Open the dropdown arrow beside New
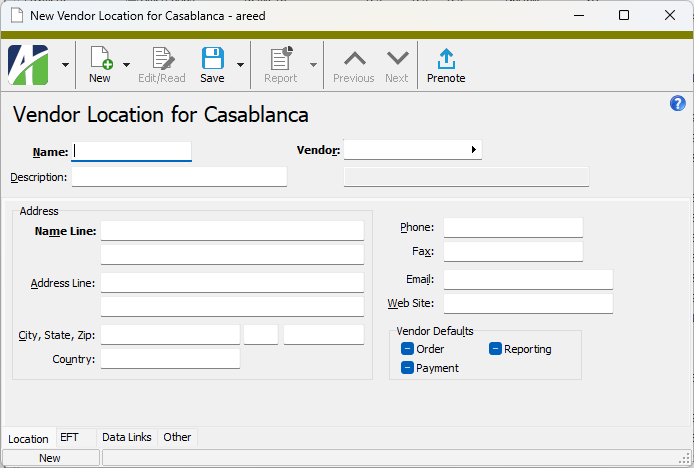The height and width of the screenshot is (468, 694). tap(127, 65)
